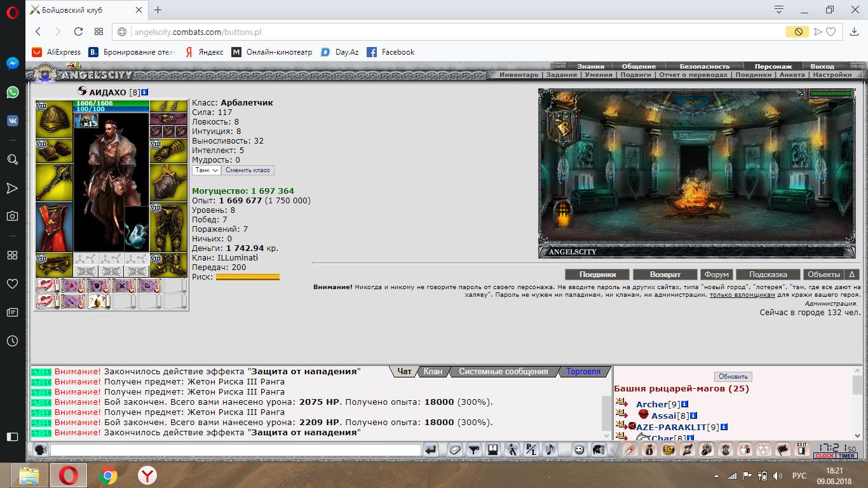
Task: Click the info icon next to АИДАХО [8]
Action: point(144,92)
